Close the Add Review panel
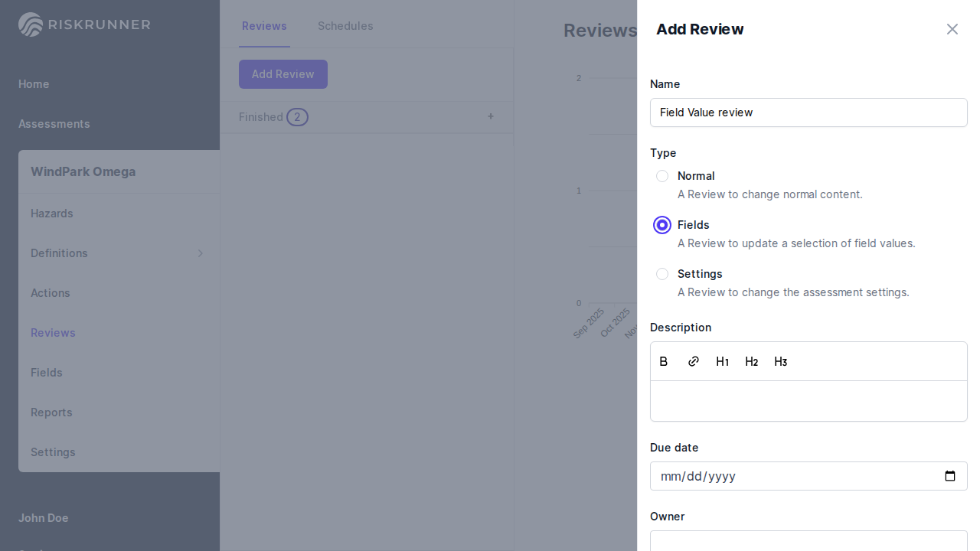The image size is (980, 551). tap(952, 29)
